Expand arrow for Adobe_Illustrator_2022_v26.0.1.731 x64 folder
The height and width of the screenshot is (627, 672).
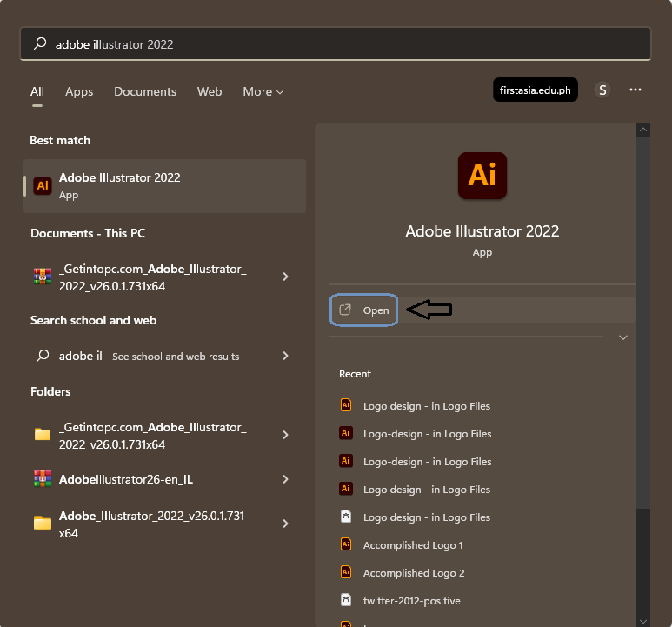[286, 524]
